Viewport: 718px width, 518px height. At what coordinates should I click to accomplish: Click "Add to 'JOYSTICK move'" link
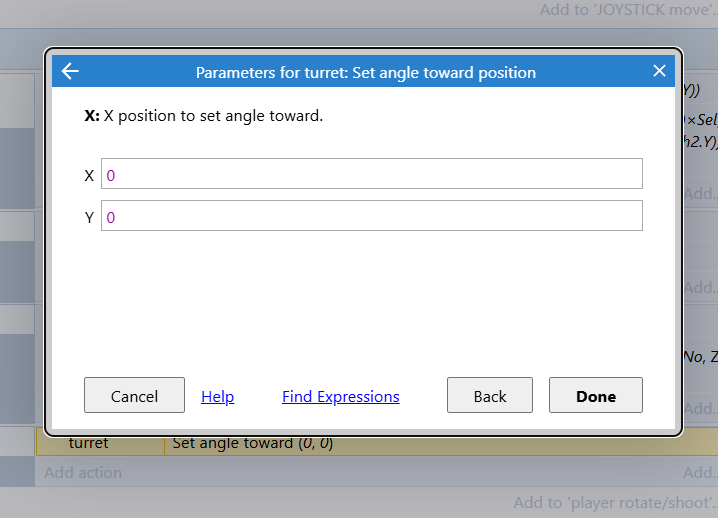pos(628,10)
